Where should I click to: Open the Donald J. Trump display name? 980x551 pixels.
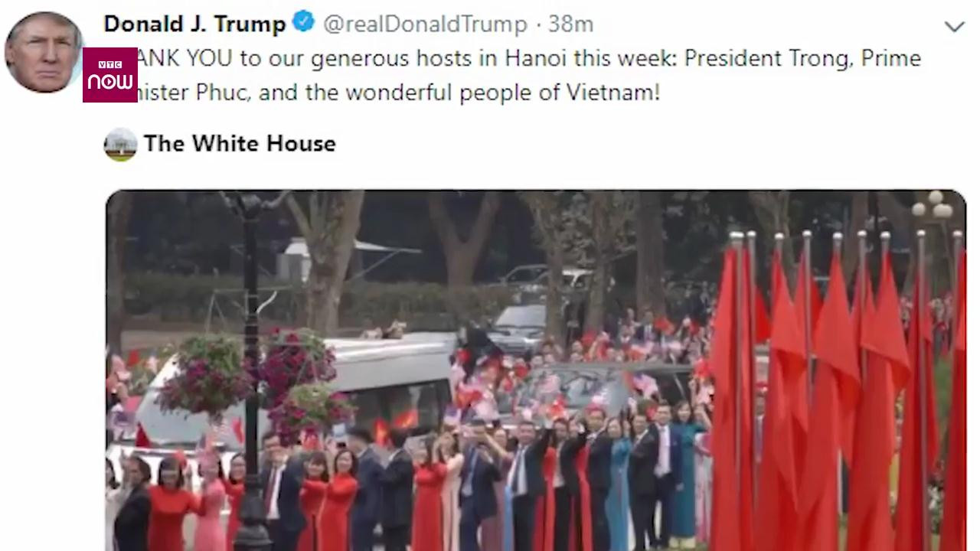click(x=194, y=24)
